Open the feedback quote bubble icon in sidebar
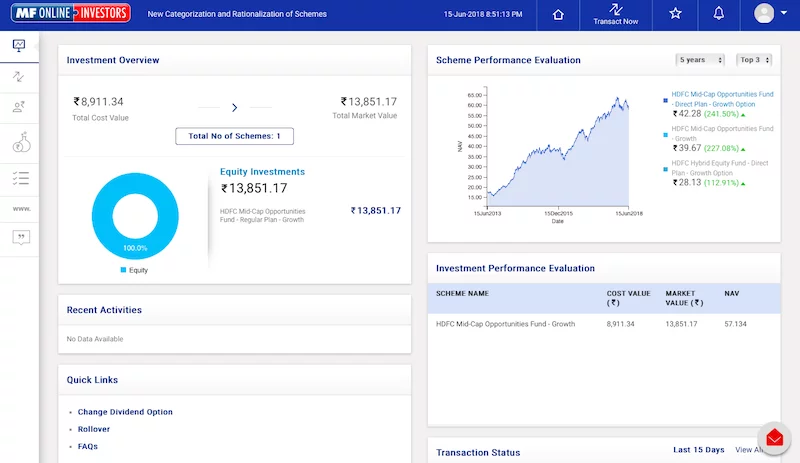This screenshot has height=463, width=800. pos(21,237)
